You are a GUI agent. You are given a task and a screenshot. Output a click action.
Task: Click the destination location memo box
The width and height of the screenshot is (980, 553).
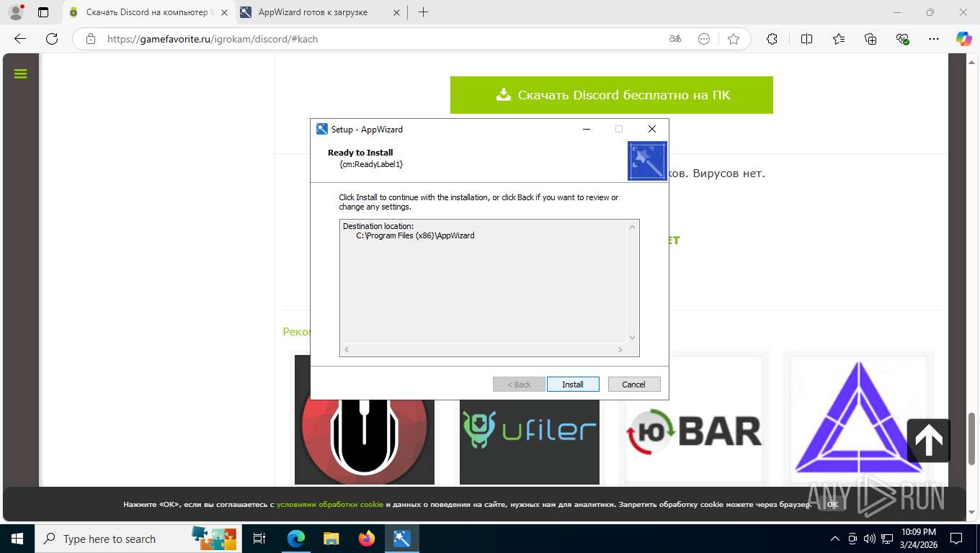coord(489,288)
